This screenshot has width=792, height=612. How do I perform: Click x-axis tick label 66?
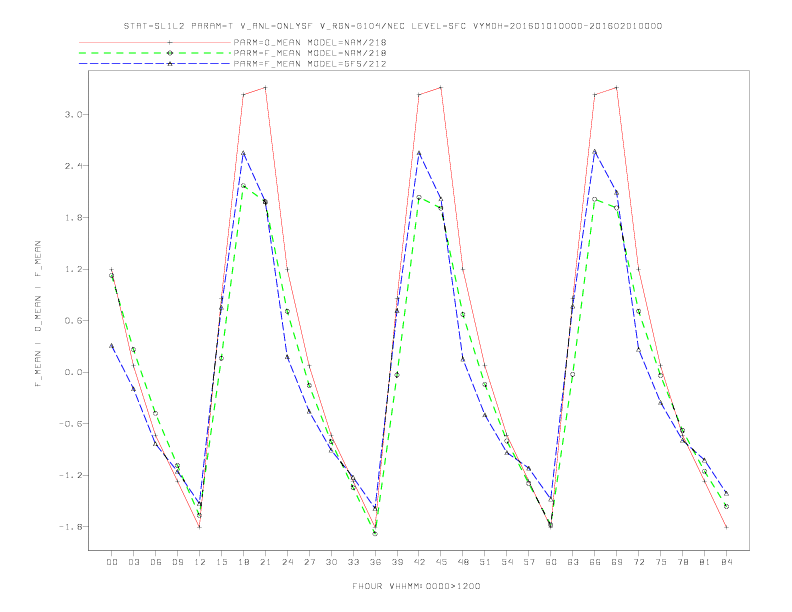pos(595,562)
